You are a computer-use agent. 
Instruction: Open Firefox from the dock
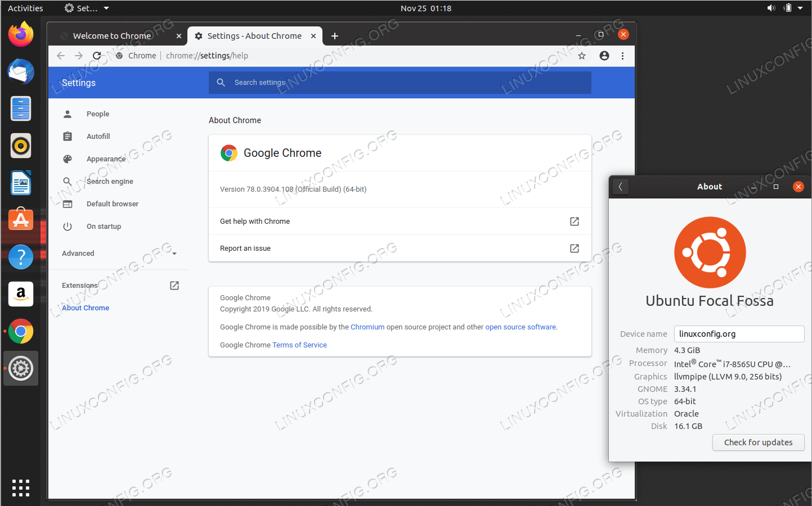[21, 34]
